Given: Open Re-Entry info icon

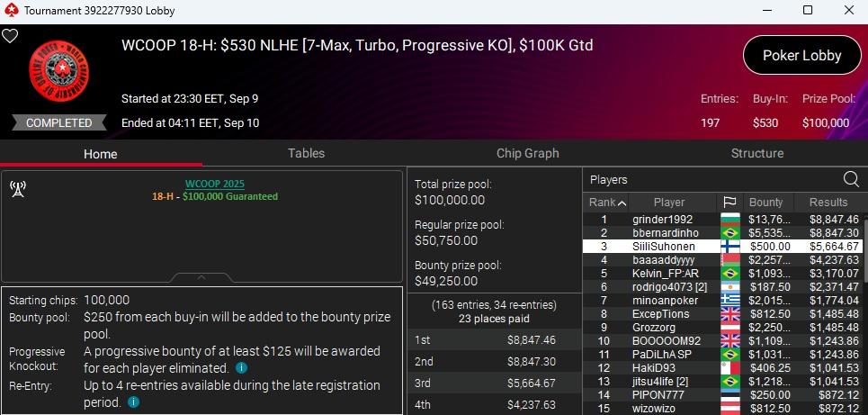Looking at the screenshot, I should [x=133, y=402].
